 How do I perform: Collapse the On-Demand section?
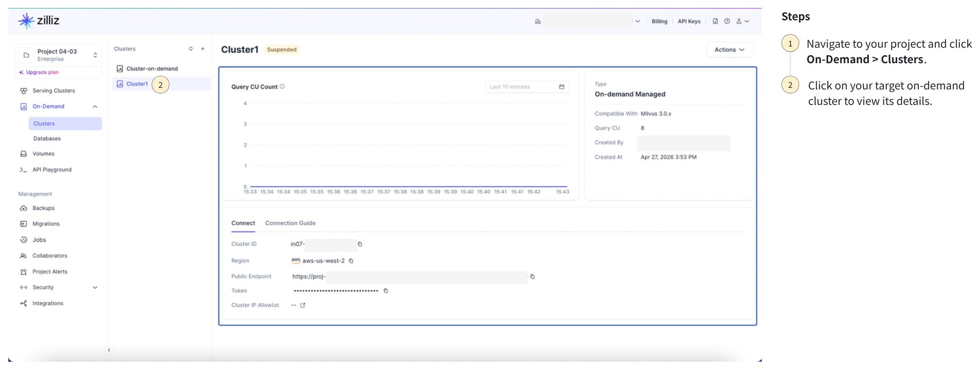pyautogui.click(x=95, y=107)
